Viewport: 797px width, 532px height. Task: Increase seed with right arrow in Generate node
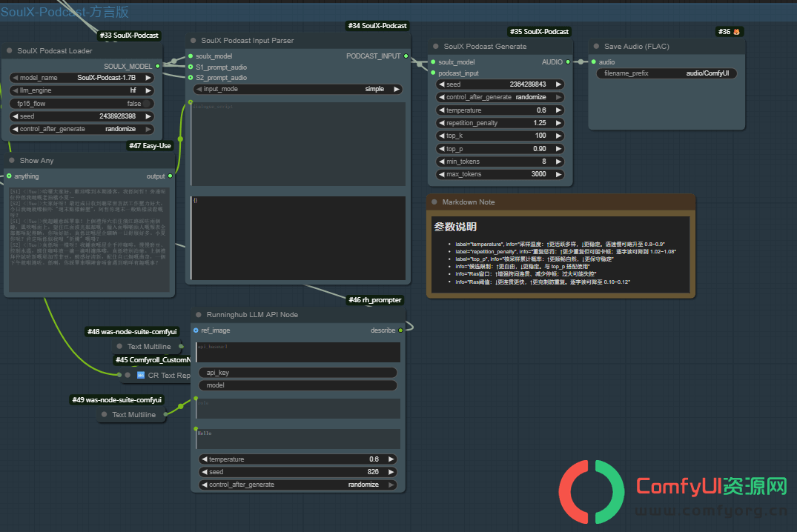558,84
